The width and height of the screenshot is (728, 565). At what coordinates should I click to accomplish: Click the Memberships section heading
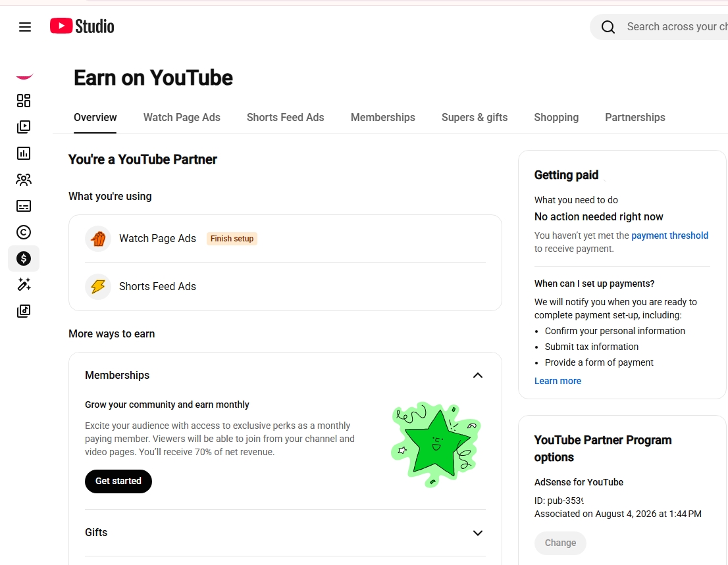click(x=117, y=375)
